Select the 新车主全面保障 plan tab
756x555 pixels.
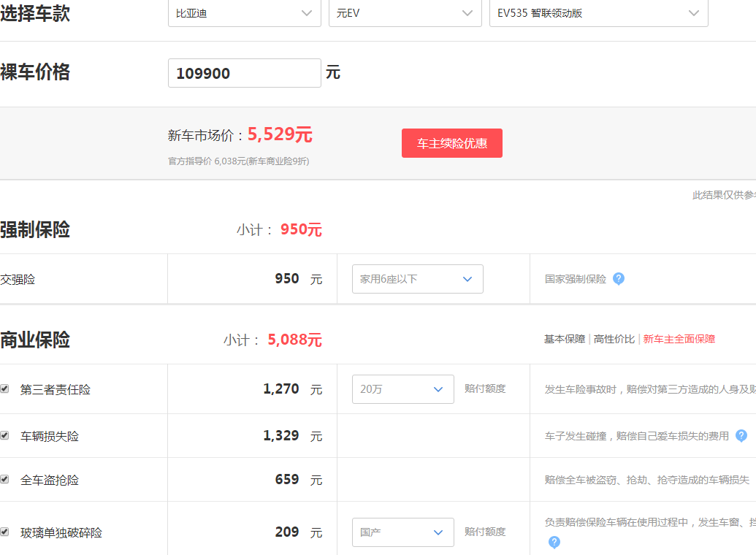coord(679,339)
